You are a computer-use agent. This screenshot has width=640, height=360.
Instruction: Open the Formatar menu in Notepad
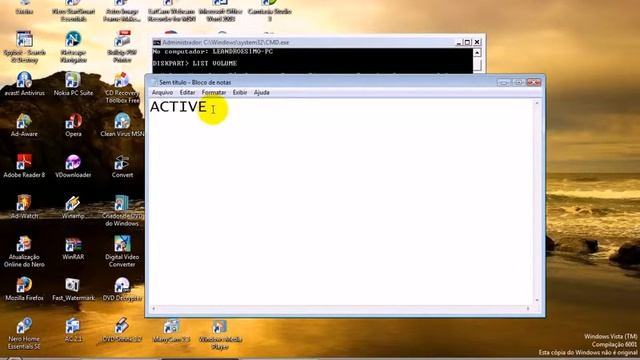click(213, 93)
